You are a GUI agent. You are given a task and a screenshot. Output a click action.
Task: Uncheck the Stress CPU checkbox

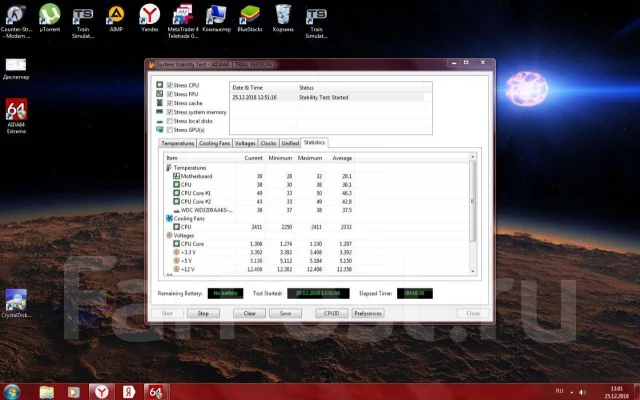click(170, 85)
